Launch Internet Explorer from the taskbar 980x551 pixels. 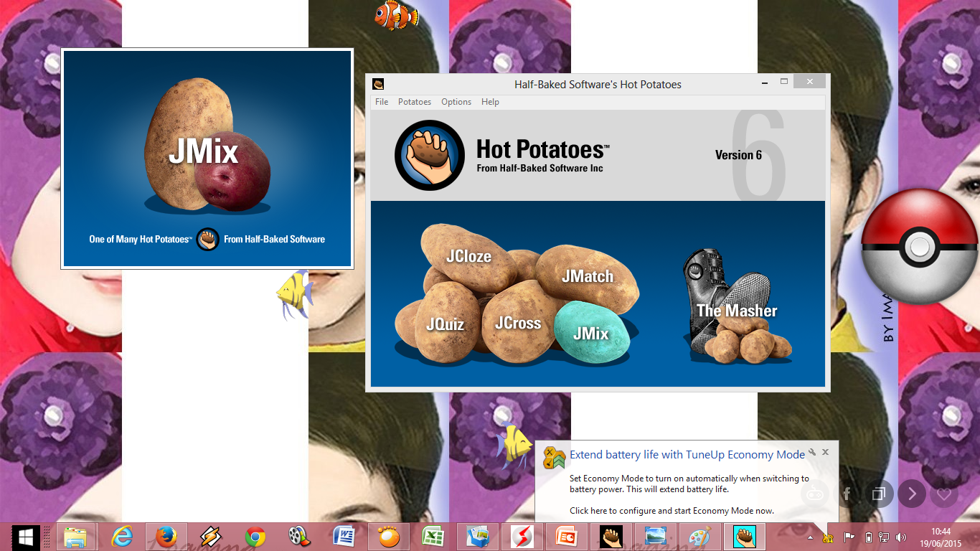point(121,537)
